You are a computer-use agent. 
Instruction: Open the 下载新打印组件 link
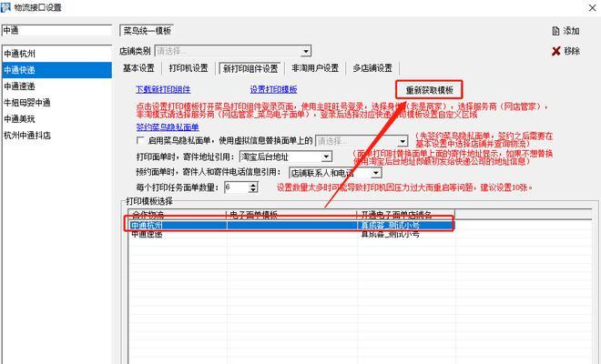[x=163, y=90]
